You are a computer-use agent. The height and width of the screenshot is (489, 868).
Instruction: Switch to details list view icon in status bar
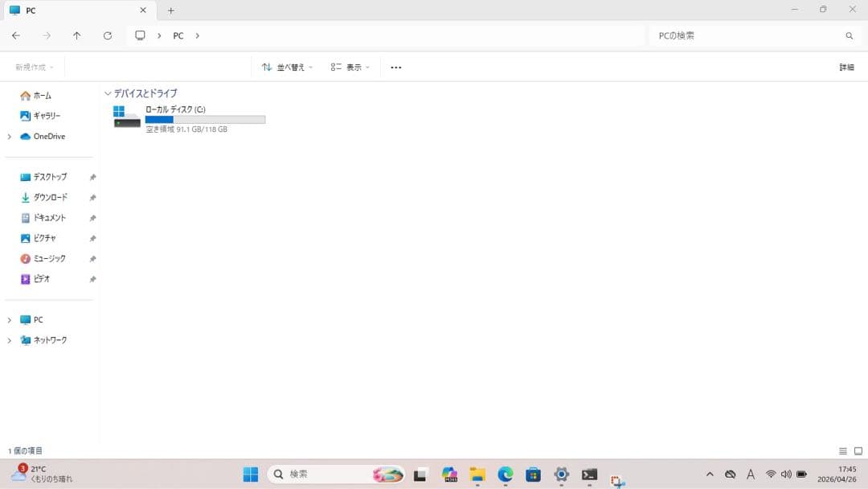(x=842, y=450)
